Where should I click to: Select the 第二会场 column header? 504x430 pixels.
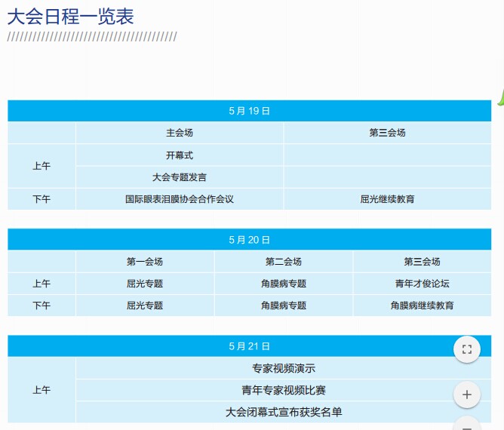tap(284, 262)
